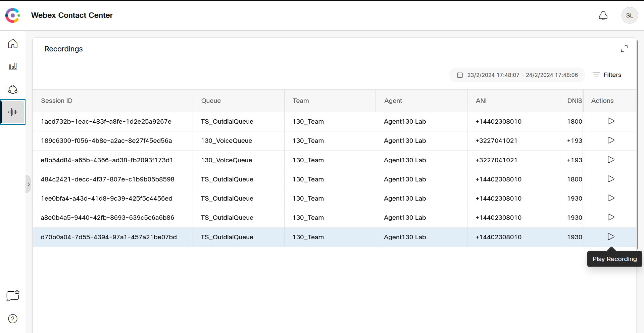Click ANI +14402308010 in the 484c2421 row

[498, 179]
